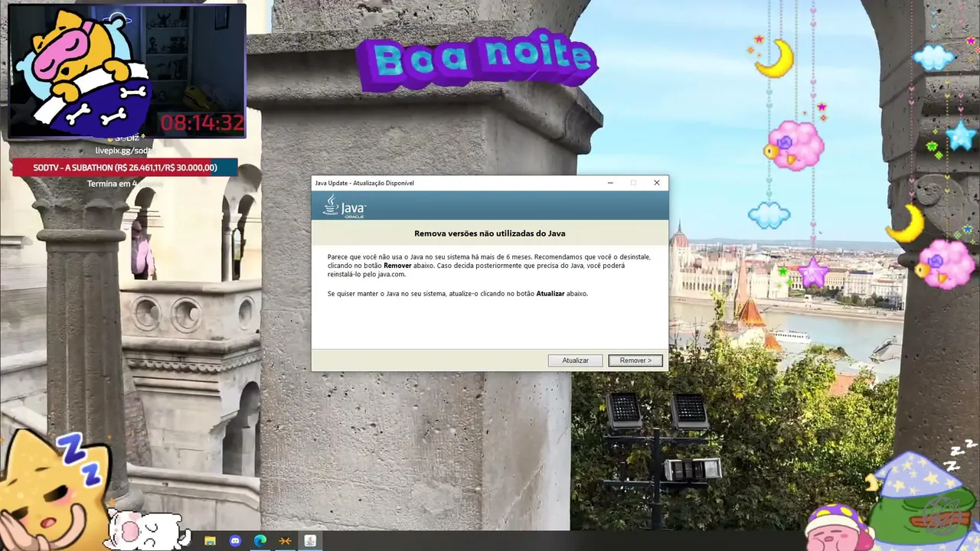Screen dimensions: 980x551
Task: Open File Explorer from the taskbar
Action: (x=210, y=541)
